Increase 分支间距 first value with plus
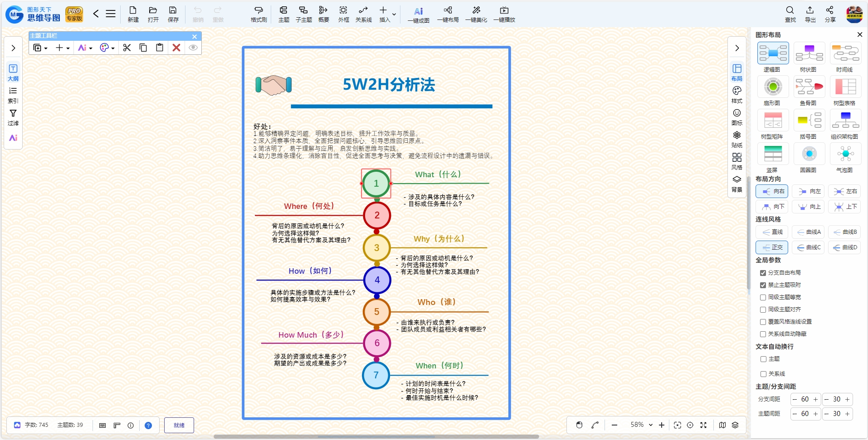The width and height of the screenshot is (868, 440). point(815,399)
